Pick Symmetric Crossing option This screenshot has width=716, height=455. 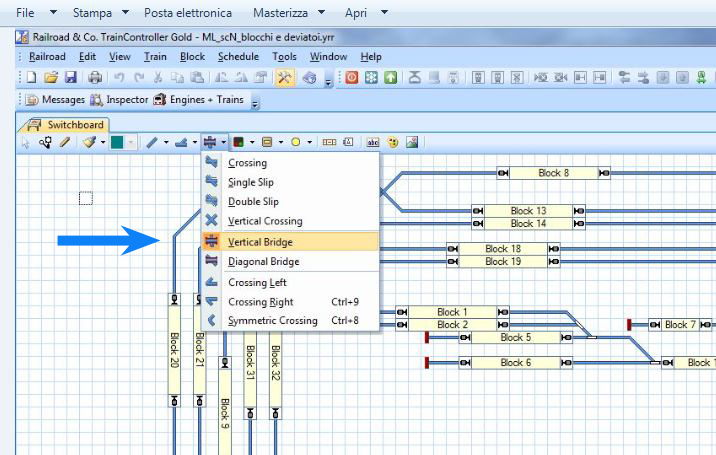[272, 321]
